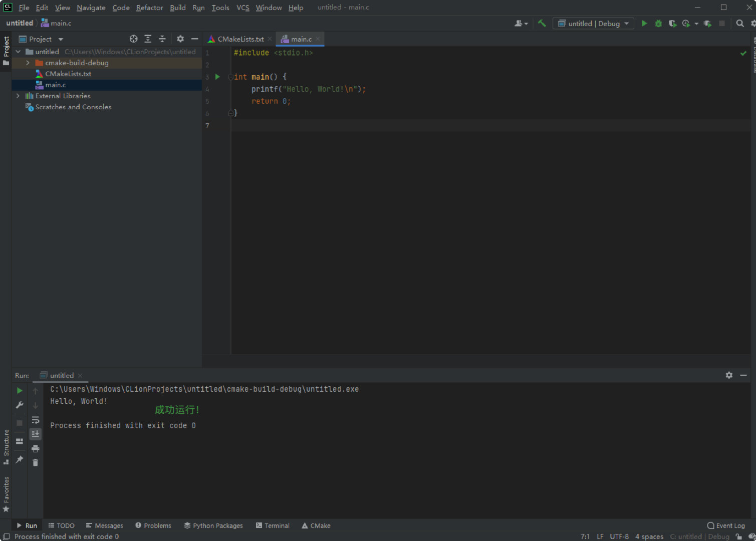Click the wrench icon in Run panel
756x541 pixels.
[x=20, y=405]
